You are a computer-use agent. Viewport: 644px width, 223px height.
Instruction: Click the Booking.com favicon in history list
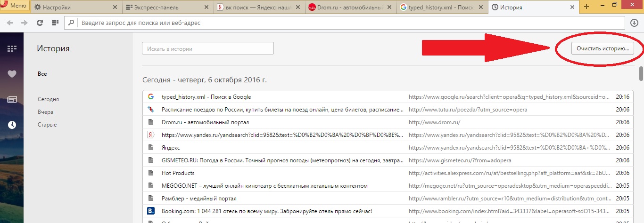(151, 211)
